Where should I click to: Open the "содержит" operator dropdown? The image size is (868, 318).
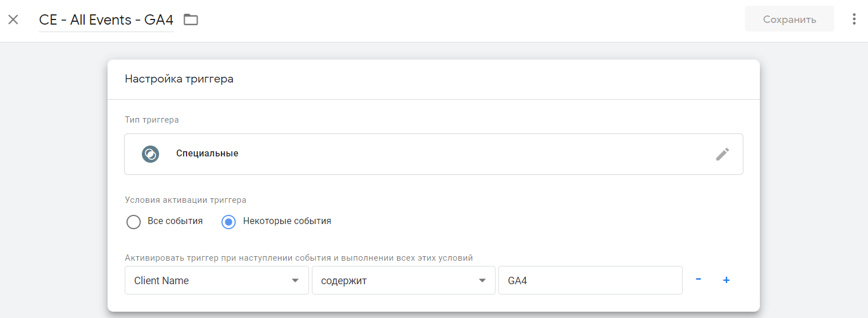coord(403,280)
